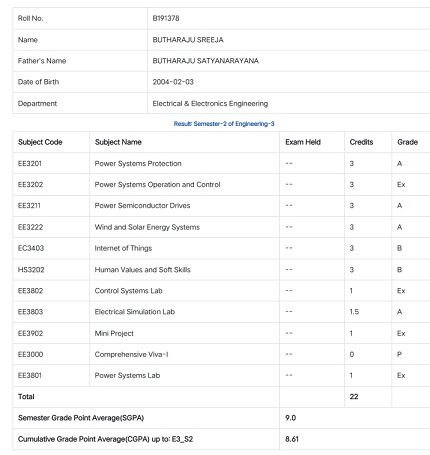430x455 pixels.
Task: Click the Exam Held column header
Action: click(303, 142)
